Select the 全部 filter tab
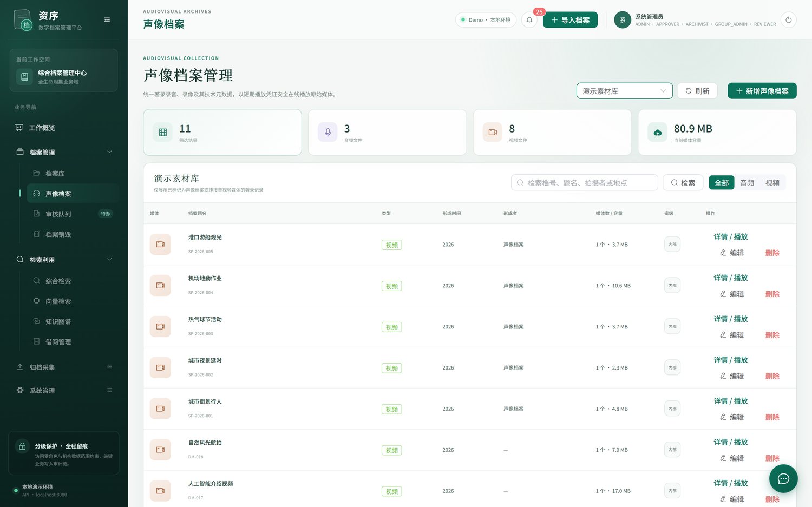812x507 pixels. click(x=722, y=183)
